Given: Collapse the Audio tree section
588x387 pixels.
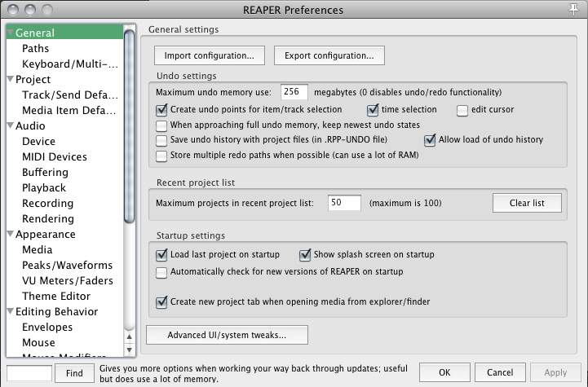Looking at the screenshot, I should (x=10, y=125).
